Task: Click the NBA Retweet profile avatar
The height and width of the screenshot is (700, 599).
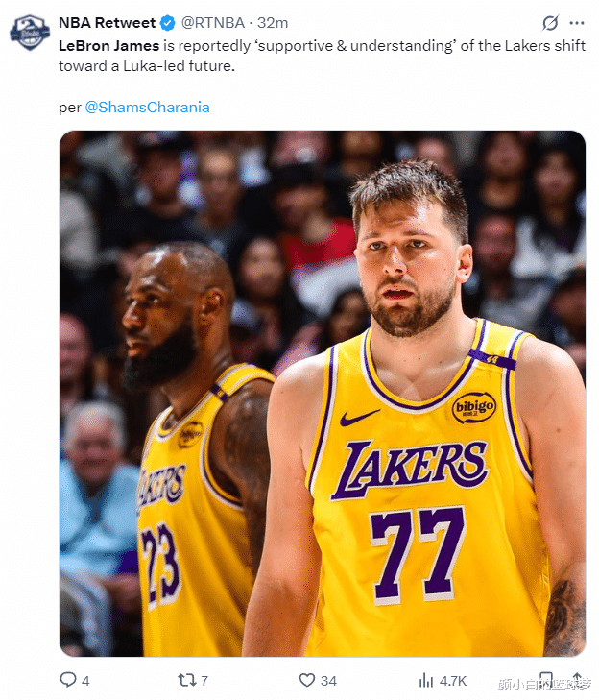Action: tap(30, 33)
